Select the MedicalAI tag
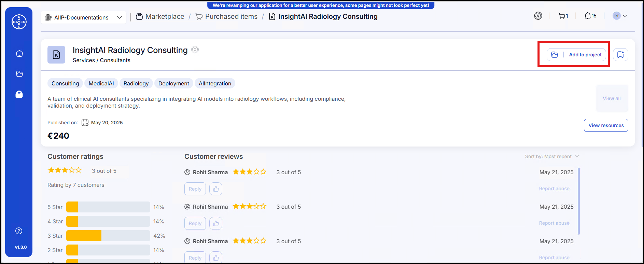This screenshot has height=264, width=644. [x=101, y=83]
